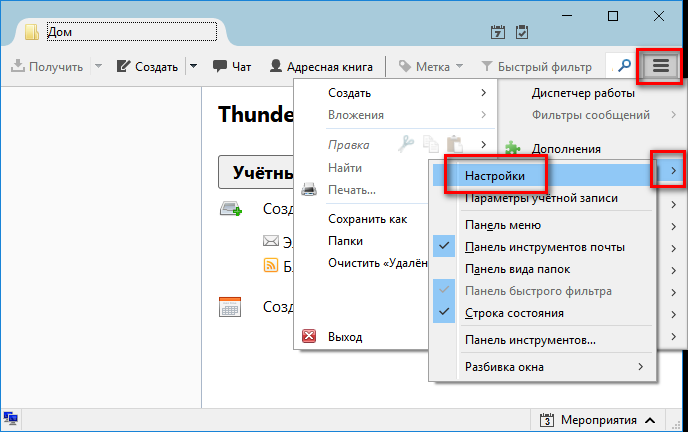
Task: Click the red exit icon beside Выход
Action: click(309, 336)
